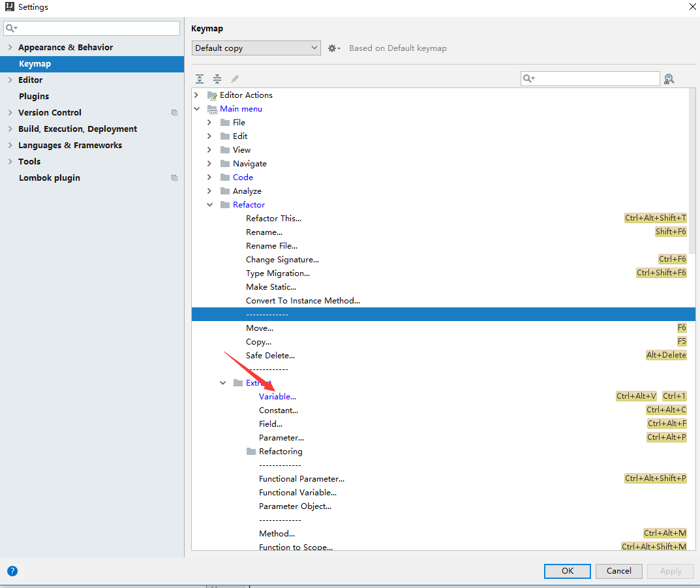Select Tools in the settings sidebar

pyautogui.click(x=29, y=162)
